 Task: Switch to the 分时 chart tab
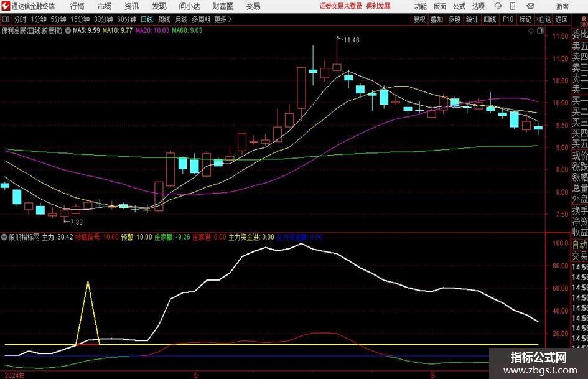tap(21, 19)
